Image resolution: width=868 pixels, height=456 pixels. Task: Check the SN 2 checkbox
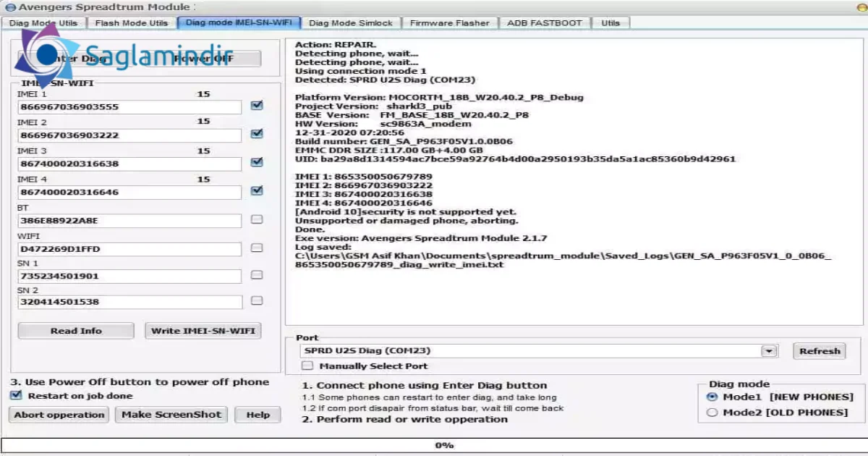pos(257,301)
